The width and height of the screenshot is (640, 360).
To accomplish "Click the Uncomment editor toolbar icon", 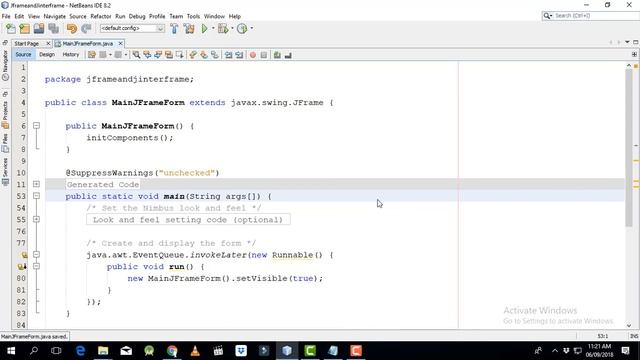I will click(x=288, y=55).
